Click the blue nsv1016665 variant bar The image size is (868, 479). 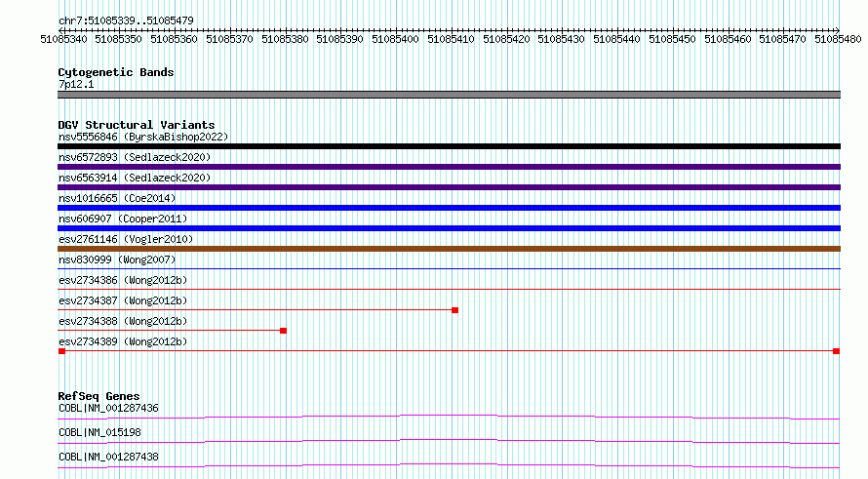pos(449,208)
